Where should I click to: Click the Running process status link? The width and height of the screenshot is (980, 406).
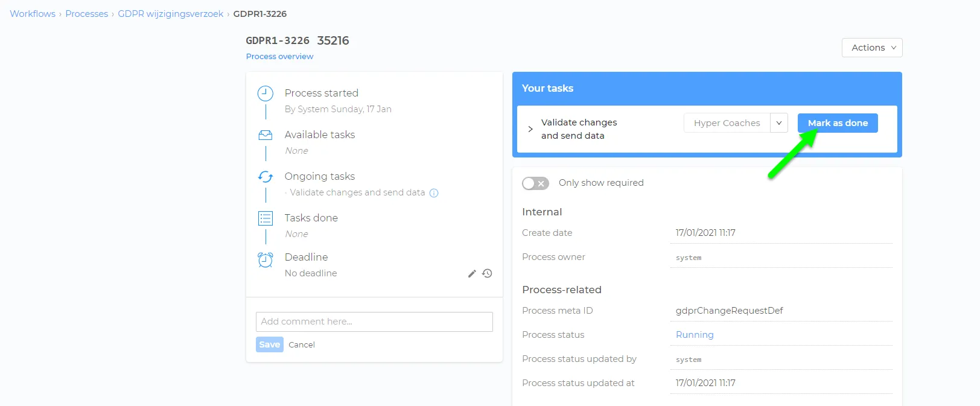pyautogui.click(x=695, y=335)
